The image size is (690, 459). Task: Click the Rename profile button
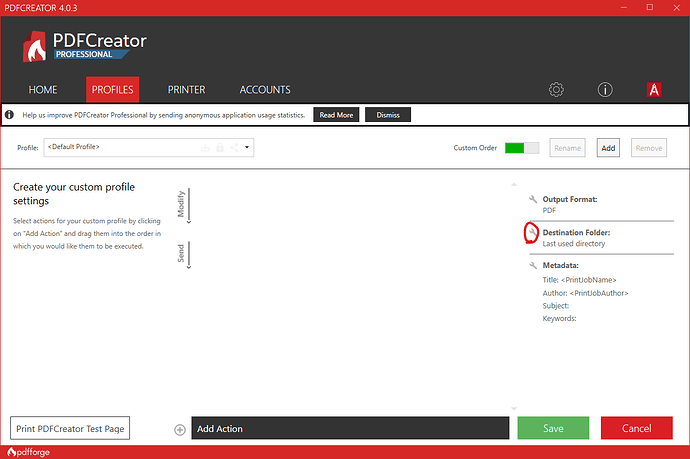[x=567, y=148]
